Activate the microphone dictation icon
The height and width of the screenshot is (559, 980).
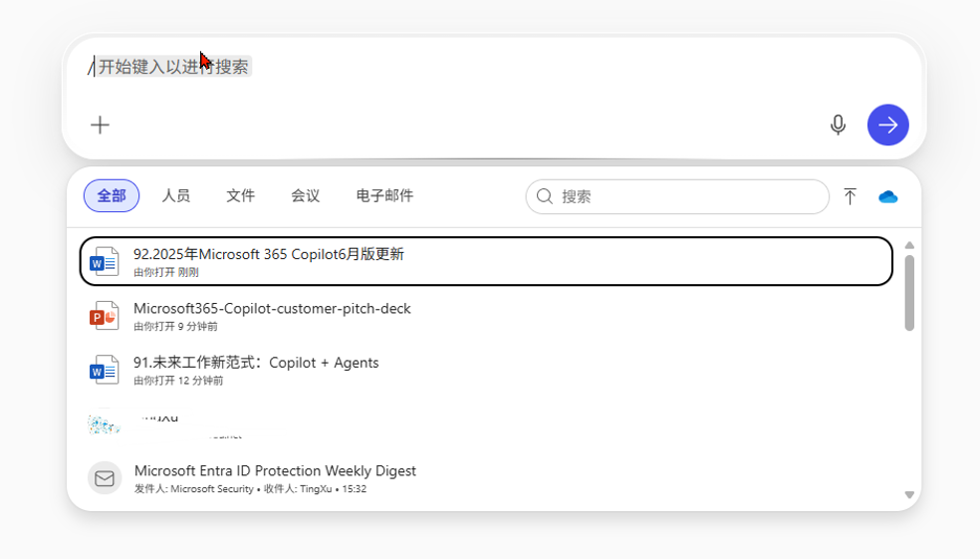pyautogui.click(x=839, y=126)
